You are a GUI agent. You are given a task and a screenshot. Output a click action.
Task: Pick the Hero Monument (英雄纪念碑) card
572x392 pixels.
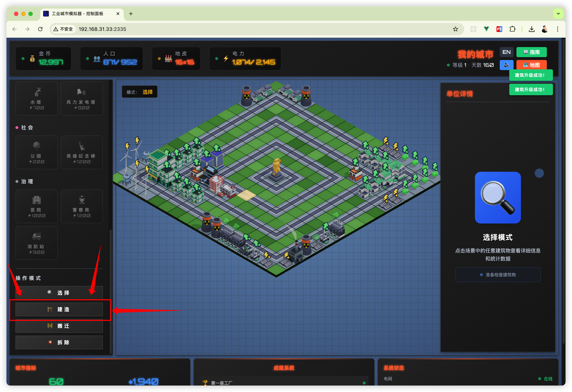(81, 152)
